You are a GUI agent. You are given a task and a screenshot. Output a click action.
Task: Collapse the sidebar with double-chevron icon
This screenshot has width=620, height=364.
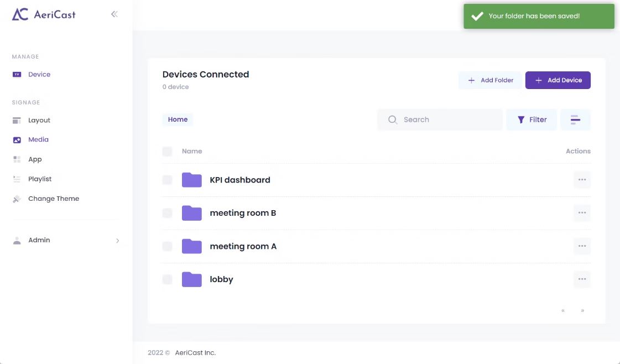click(114, 14)
